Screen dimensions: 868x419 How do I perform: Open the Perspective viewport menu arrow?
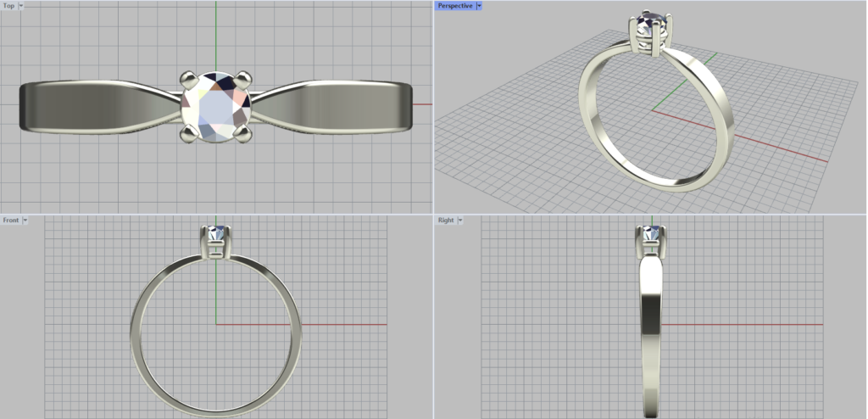pos(479,6)
